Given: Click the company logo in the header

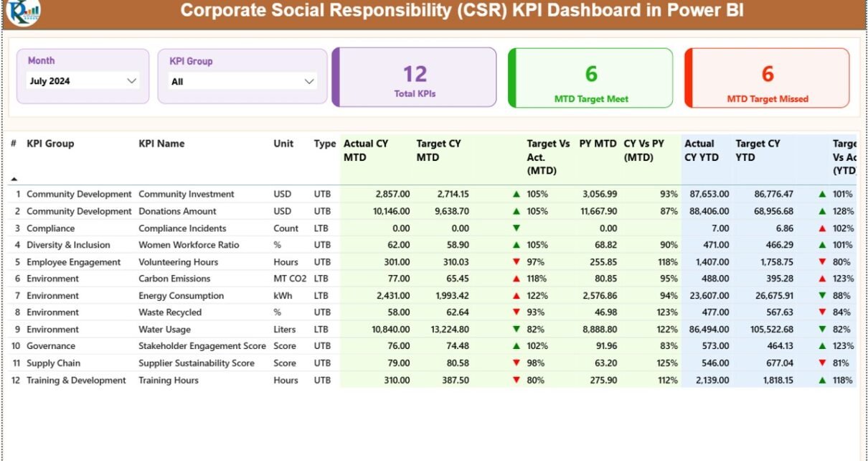Looking at the screenshot, I should tap(23, 12).
